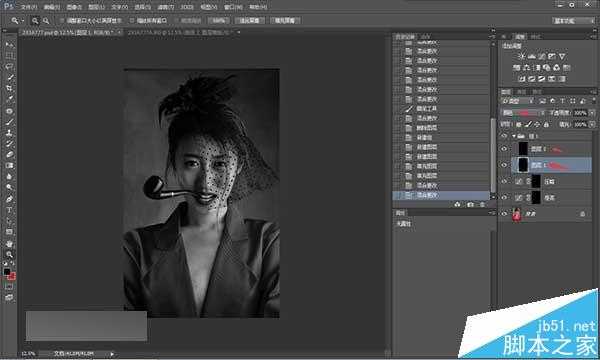Click the 填充屏幕 fill screen button
This screenshot has width=600, height=360.
pos(285,21)
